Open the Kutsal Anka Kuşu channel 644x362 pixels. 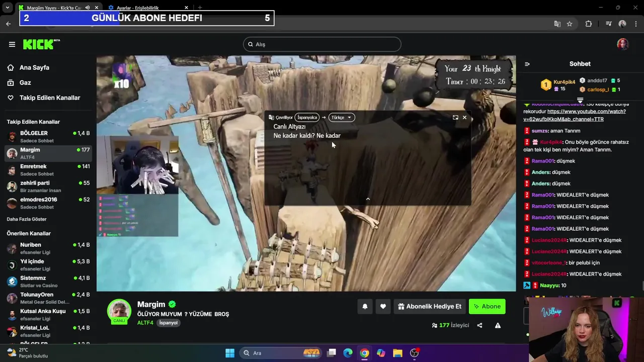(48, 315)
